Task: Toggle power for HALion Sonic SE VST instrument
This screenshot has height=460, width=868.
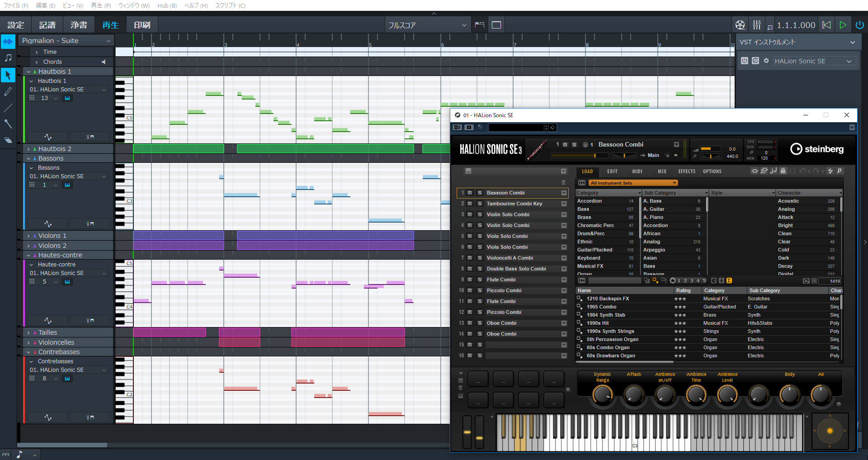Action: tap(745, 61)
